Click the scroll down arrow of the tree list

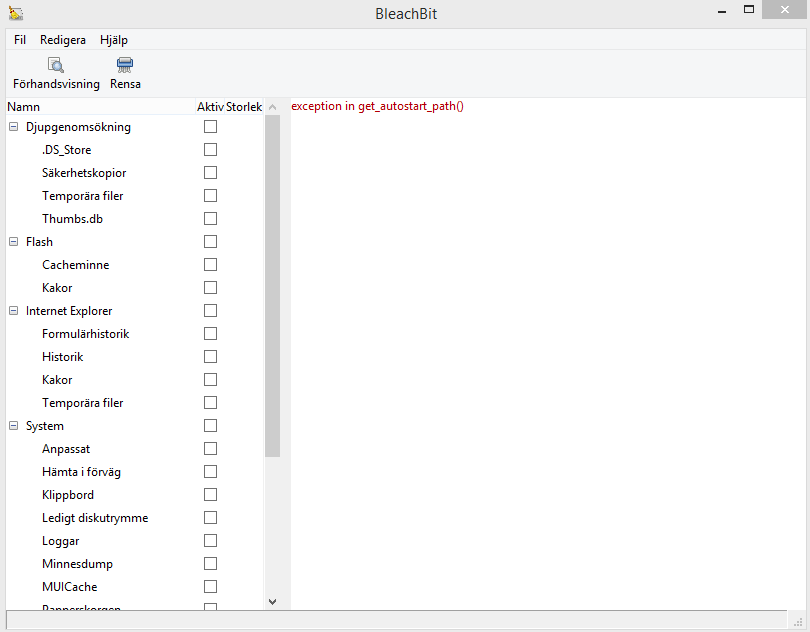coord(273,602)
